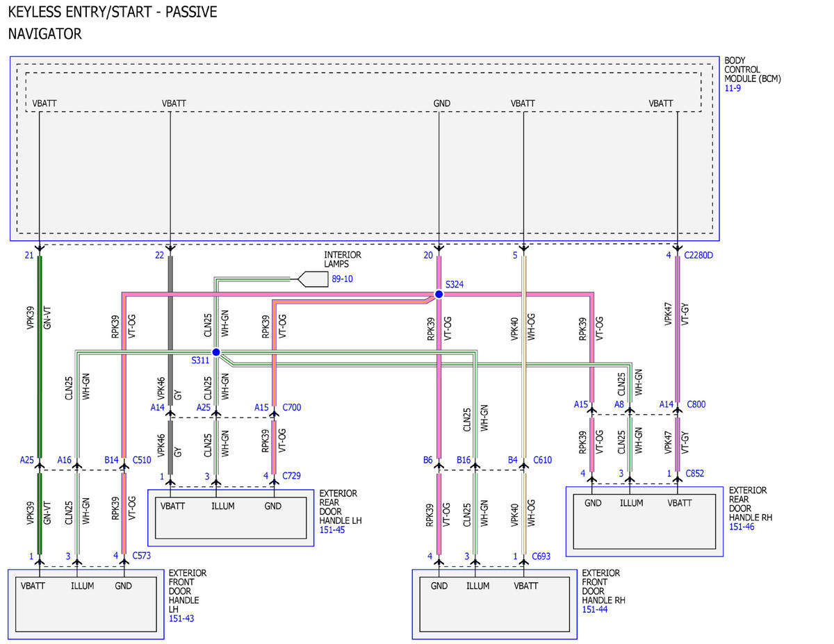Select connector label C700
Screen dimensions: 834x644
tap(291, 407)
